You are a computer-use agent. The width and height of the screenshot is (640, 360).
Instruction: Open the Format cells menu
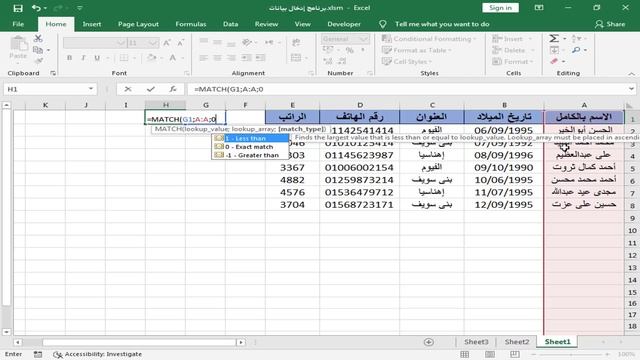coord(513,62)
